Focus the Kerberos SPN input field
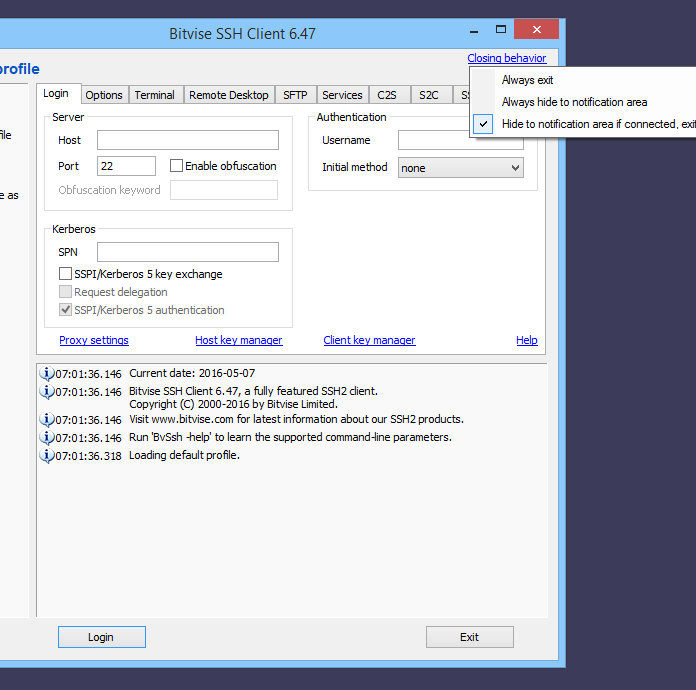The width and height of the screenshot is (696, 690). pyautogui.click(x=188, y=252)
